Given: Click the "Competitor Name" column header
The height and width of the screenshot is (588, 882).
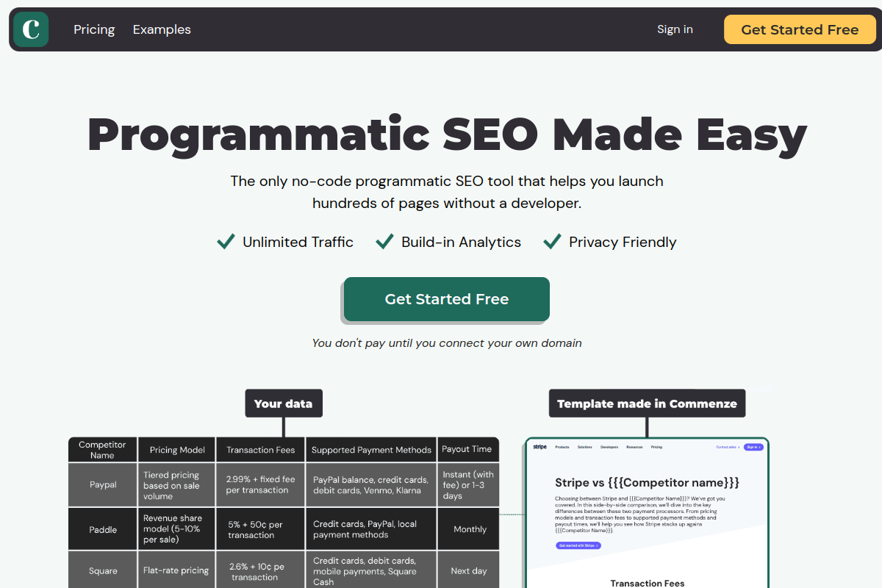Looking at the screenshot, I should 102,450.
